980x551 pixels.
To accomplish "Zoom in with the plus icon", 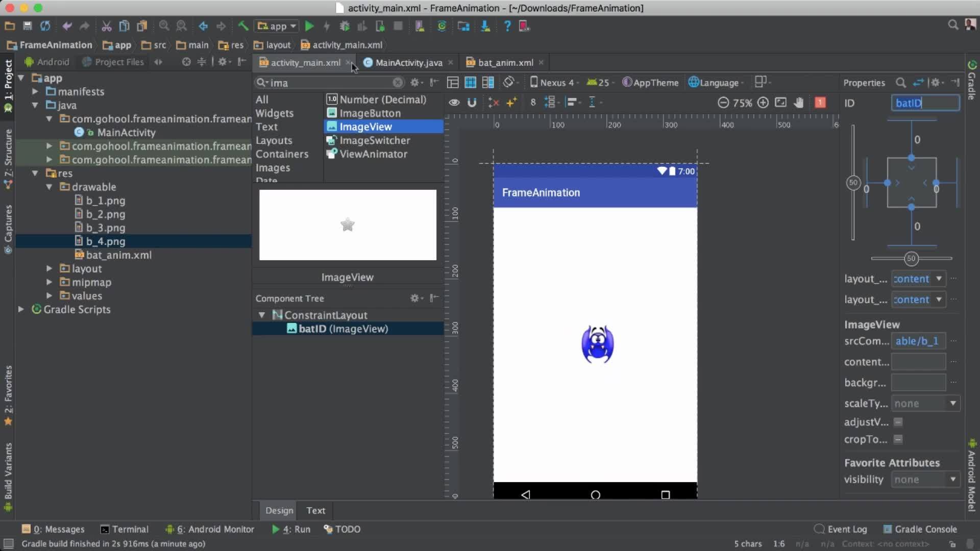I will pyautogui.click(x=763, y=103).
